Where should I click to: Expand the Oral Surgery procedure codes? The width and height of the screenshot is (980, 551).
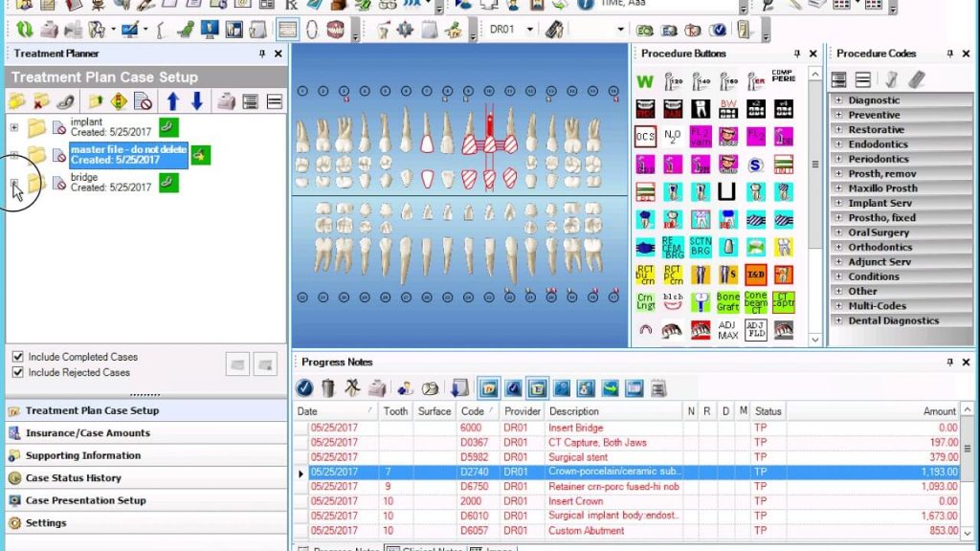click(838, 232)
